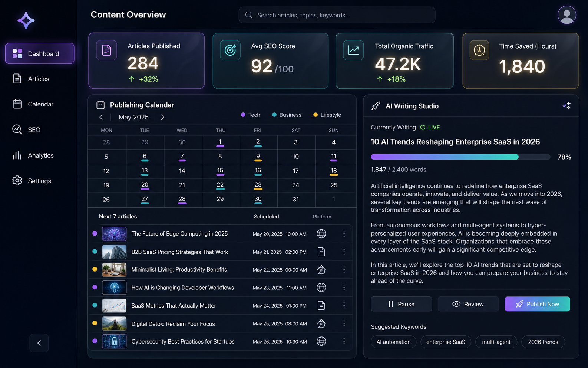Viewport: 588px width, 368px height.
Task: Open options menu for Edge Computing article
Action: [344, 234]
